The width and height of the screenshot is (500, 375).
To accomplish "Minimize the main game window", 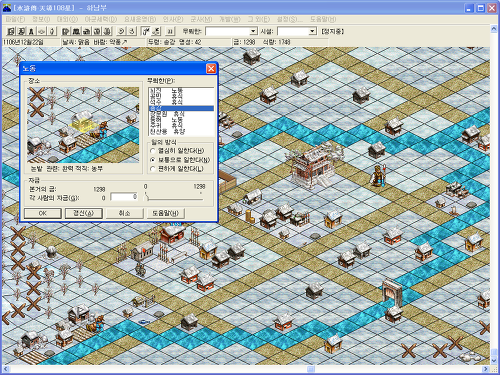I will pyautogui.click(x=469, y=8).
